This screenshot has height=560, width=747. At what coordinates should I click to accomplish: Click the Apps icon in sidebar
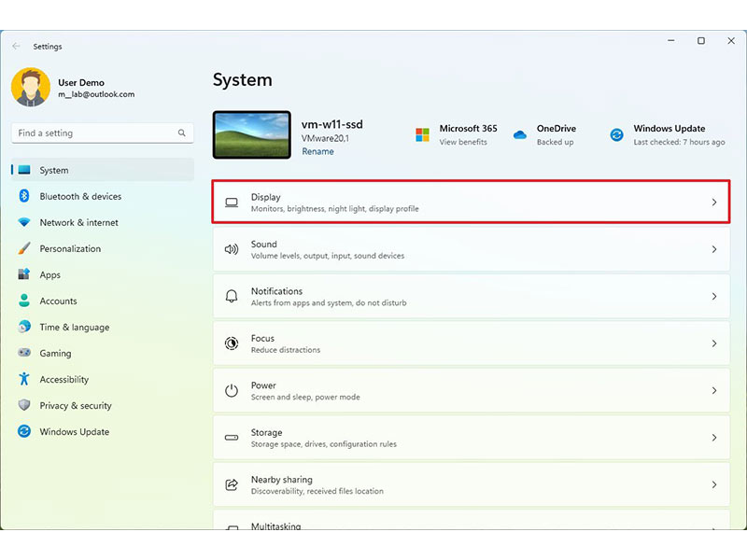point(24,274)
